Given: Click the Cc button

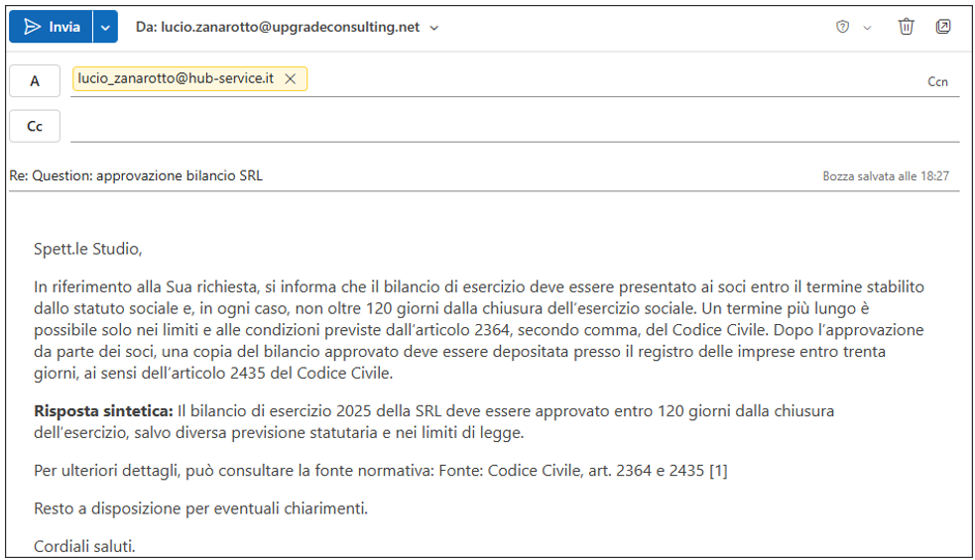Looking at the screenshot, I should point(35,127).
